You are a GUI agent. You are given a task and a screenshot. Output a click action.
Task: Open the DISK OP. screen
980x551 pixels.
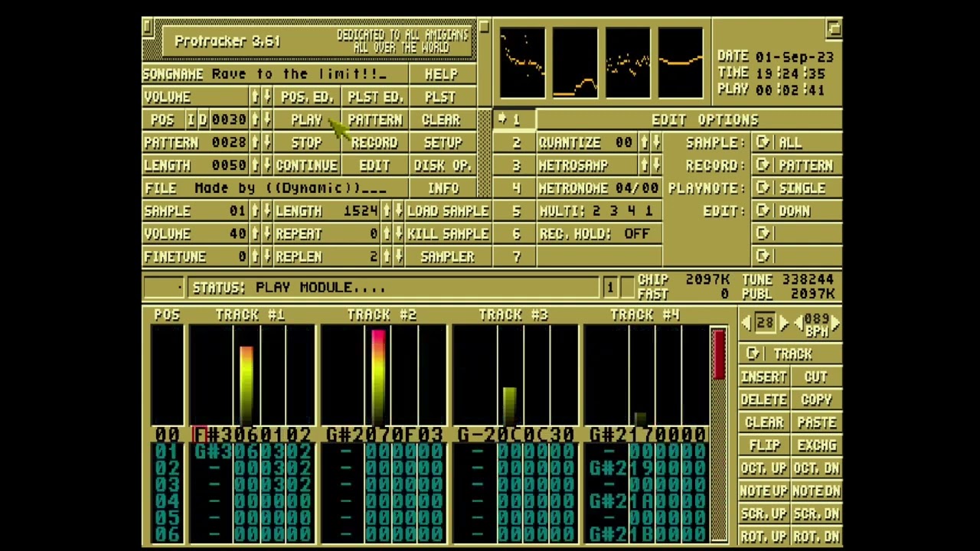tap(443, 165)
